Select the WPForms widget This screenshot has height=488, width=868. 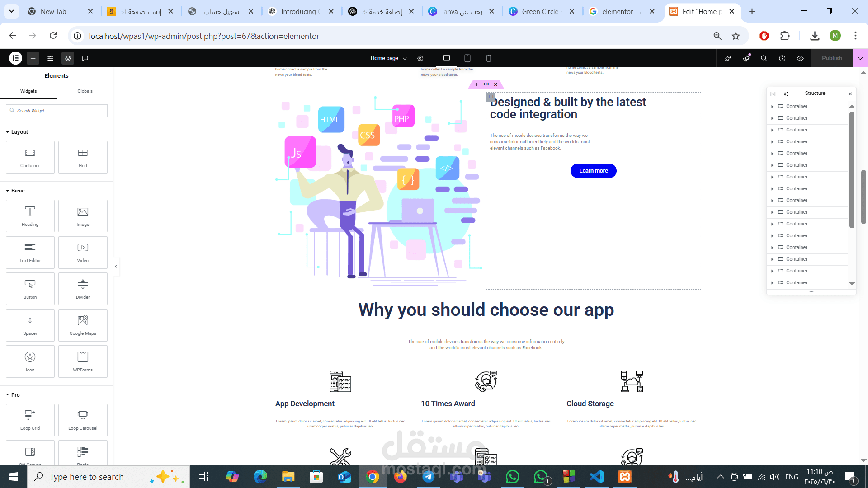pos(83,361)
